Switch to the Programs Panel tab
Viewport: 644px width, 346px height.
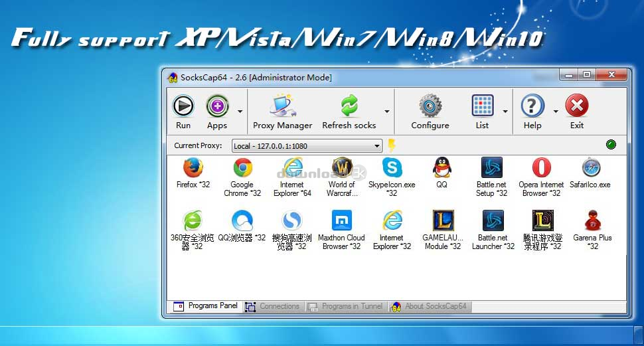coord(205,306)
